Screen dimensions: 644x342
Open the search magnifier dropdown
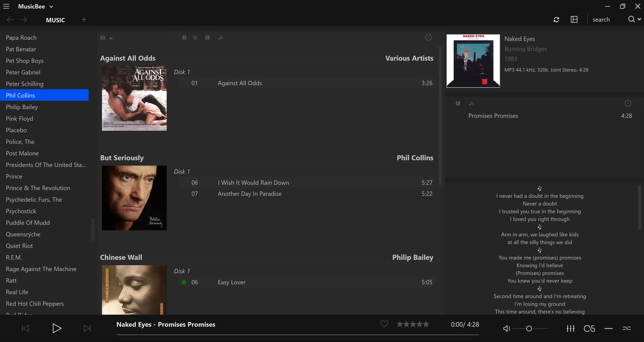point(634,20)
